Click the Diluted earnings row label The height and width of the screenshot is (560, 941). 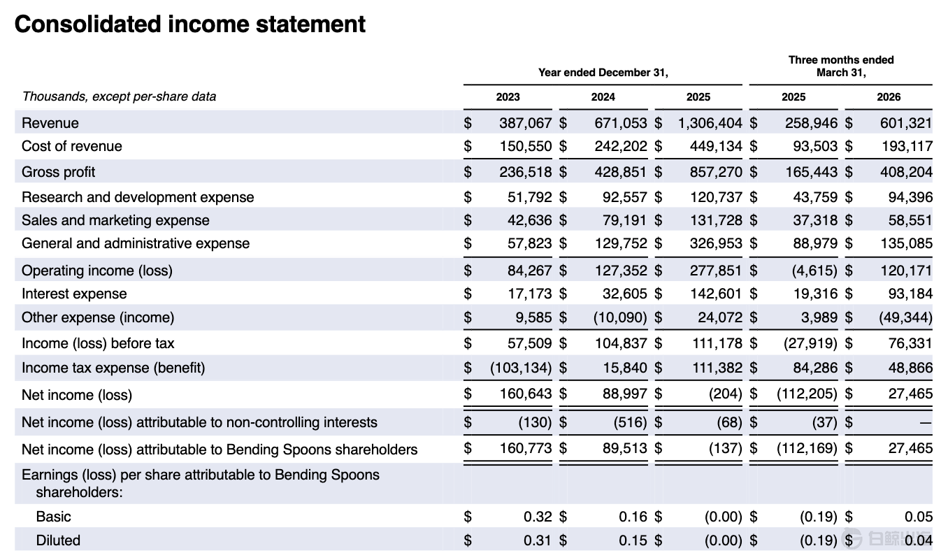(x=58, y=540)
